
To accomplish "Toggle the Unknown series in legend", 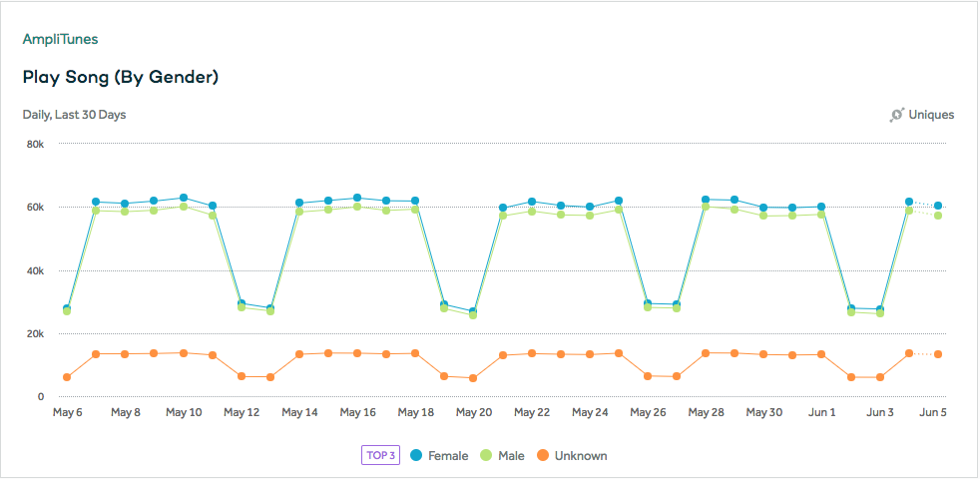I will pos(572,456).
